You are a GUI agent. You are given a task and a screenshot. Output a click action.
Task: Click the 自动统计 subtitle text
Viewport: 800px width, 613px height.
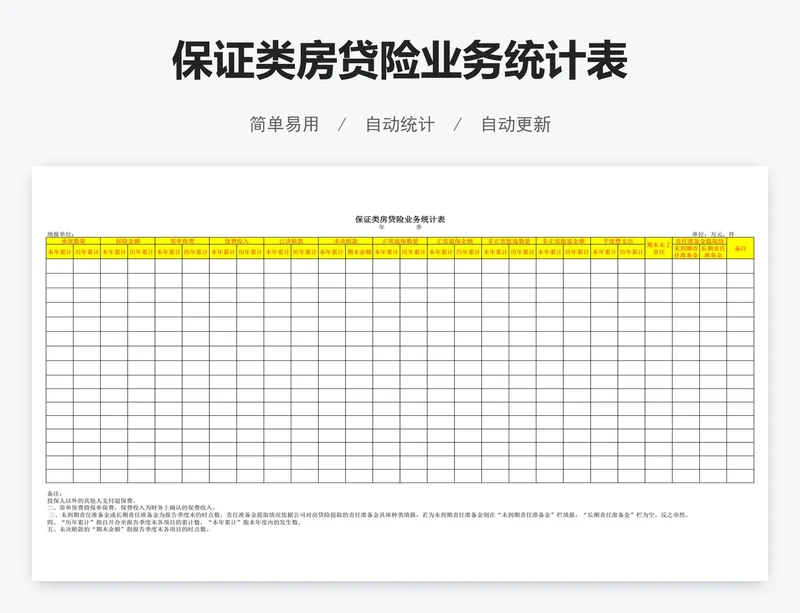pyautogui.click(x=400, y=124)
